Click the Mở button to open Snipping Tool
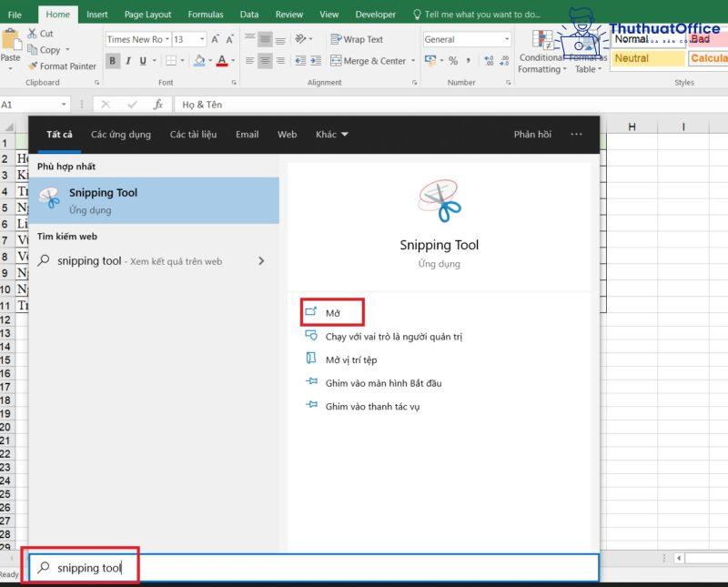Image resolution: width=728 pixels, height=587 pixels. [x=332, y=310]
